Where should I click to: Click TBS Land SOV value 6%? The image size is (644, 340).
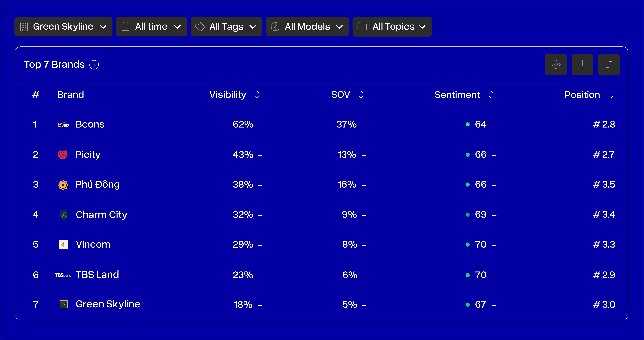tap(350, 275)
